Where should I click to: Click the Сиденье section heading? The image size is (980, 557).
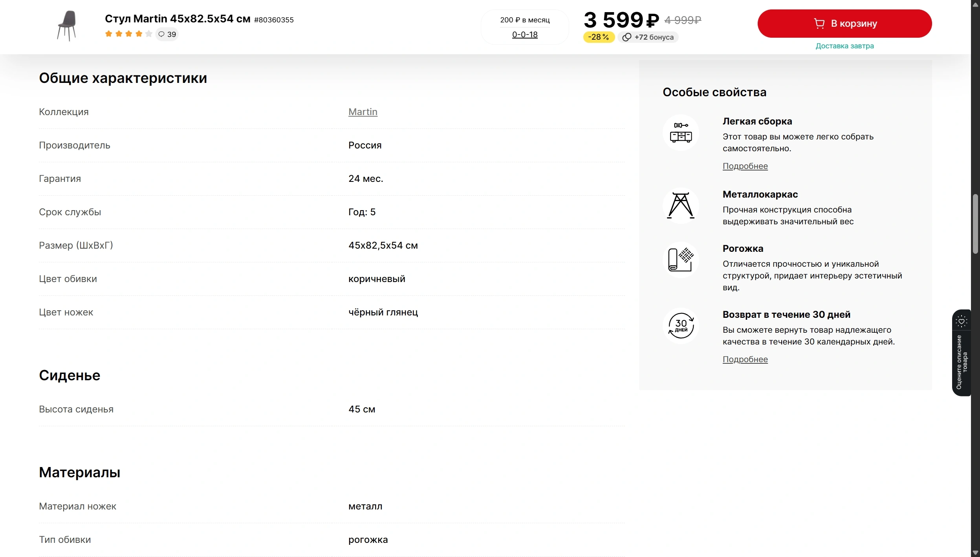pos(70,376)
